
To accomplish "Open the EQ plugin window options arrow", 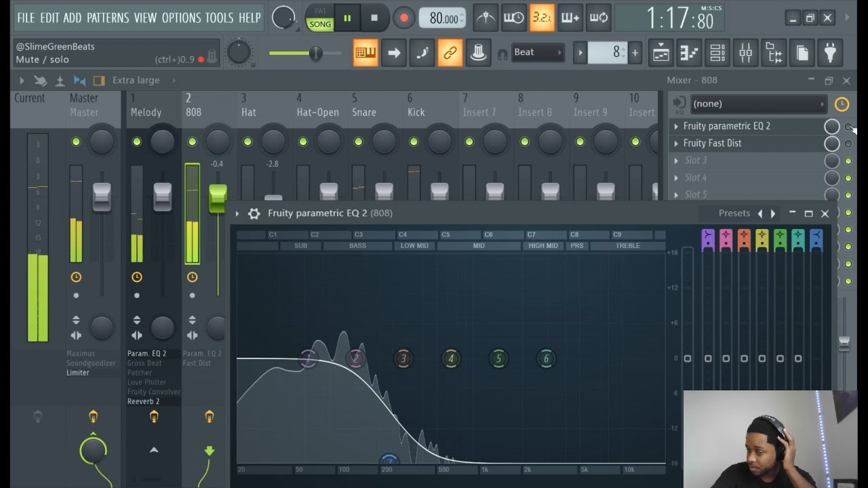I will (237, 213).
